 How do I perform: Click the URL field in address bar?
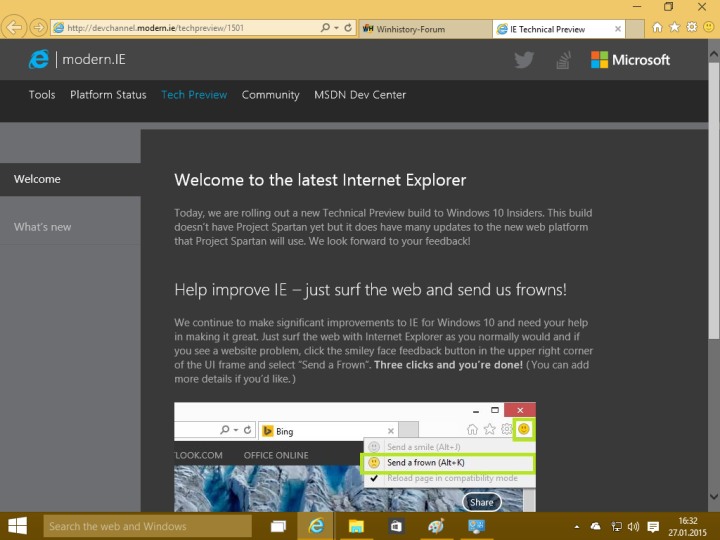point(184,28)
